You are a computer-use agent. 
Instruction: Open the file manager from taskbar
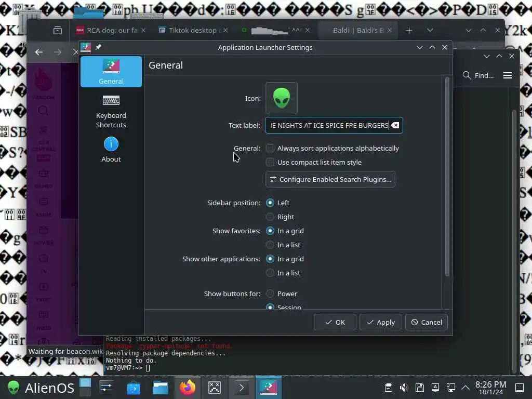pos(161,388)
